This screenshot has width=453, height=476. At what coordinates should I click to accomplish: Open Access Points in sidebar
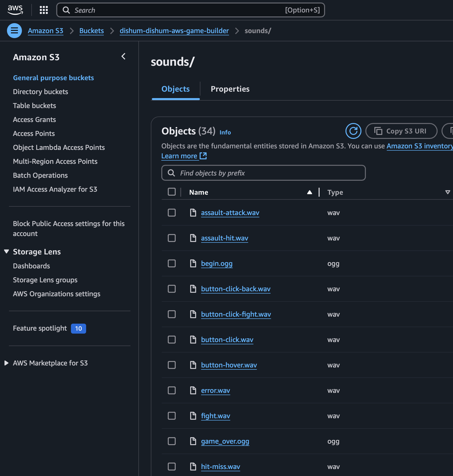(x=34, y=134)
